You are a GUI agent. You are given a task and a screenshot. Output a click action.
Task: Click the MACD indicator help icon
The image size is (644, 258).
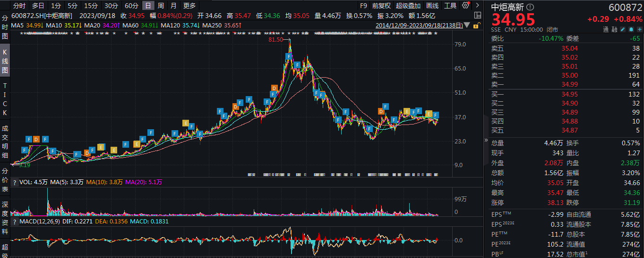[14, 221]
